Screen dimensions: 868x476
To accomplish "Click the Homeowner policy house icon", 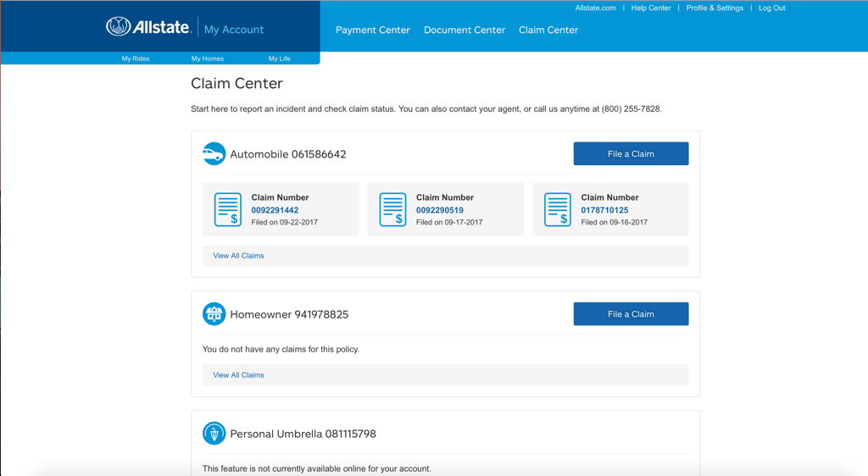I will pyautogui.click(x=214, y=314).
